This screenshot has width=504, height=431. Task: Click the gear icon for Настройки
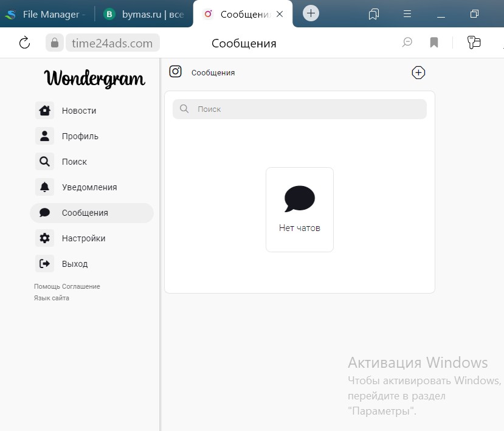tap(44, 238)
